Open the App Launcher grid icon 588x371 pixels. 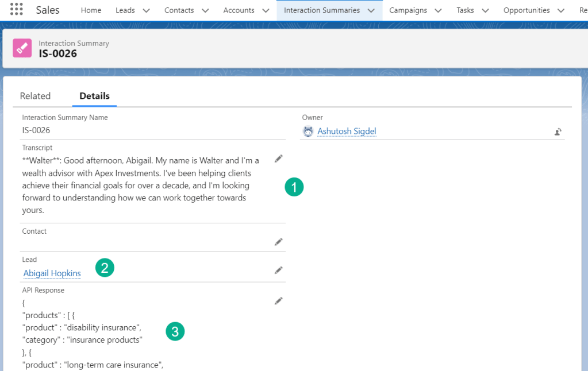tap(16, 10)
